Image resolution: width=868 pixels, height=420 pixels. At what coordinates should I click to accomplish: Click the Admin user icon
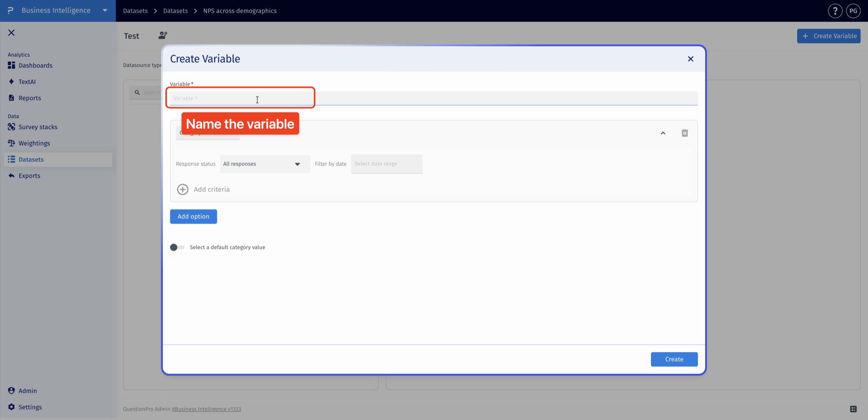[x=11, y=390]
